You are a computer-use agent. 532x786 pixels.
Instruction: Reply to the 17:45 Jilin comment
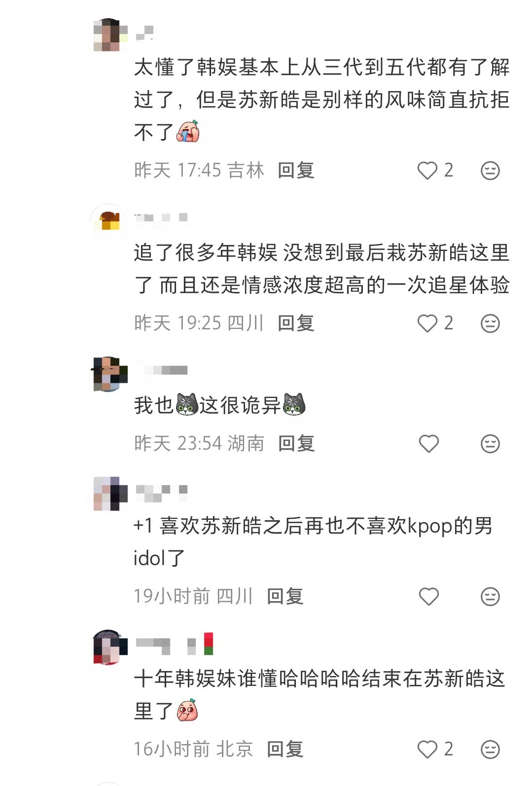(296, 171)
